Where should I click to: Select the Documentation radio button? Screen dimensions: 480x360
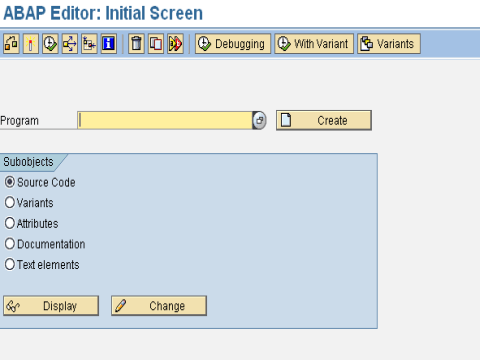tap(10, 244)
